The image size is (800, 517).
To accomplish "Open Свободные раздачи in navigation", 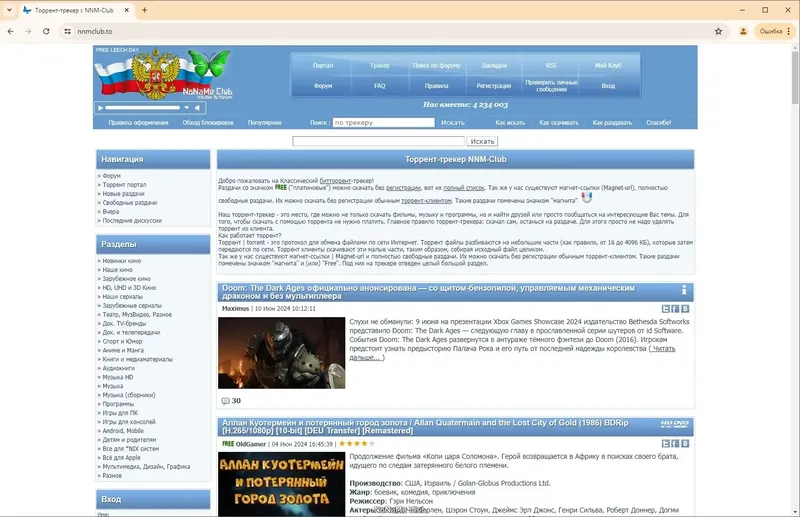I will pos(130,203).
